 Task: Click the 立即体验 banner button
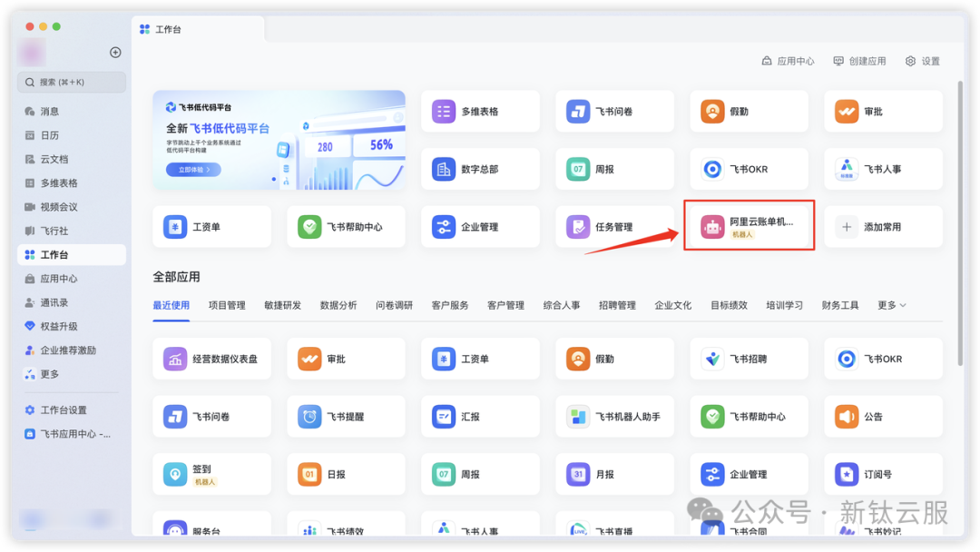click(193, 170)
